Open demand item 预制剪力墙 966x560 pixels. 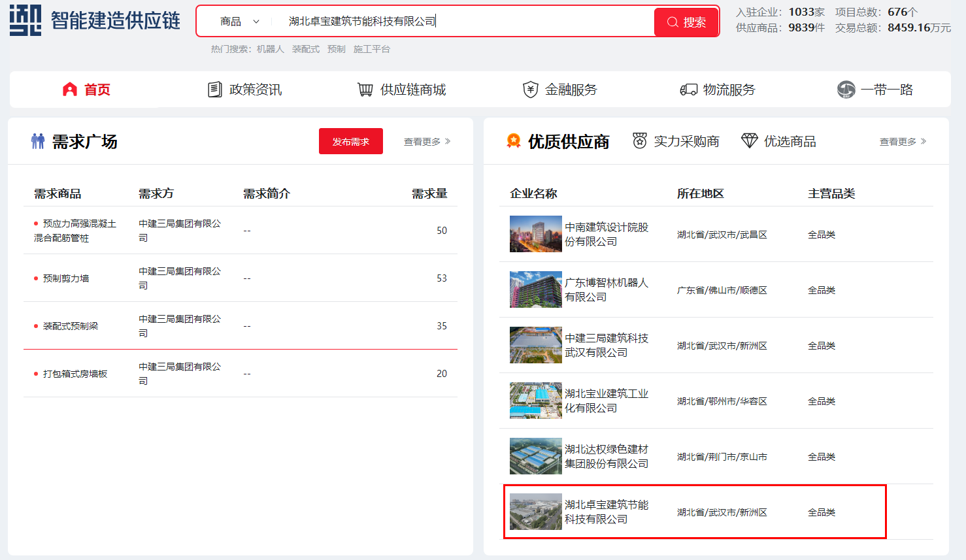pyautogui.click(x=66, y=278)
